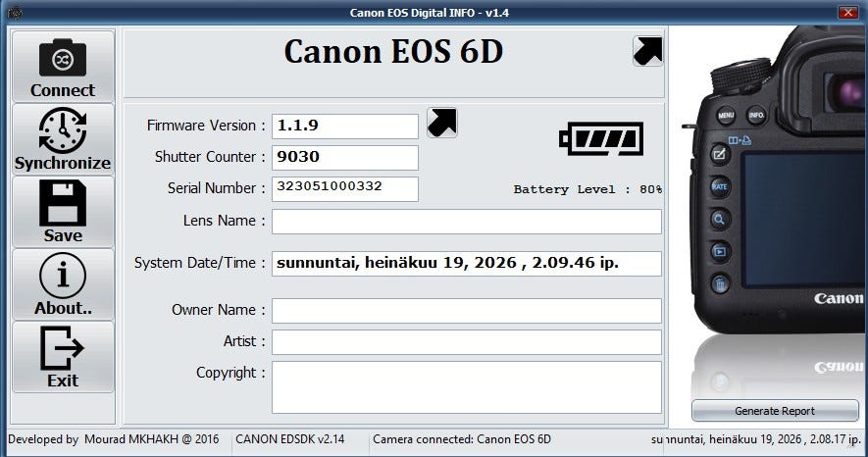Click the arrow icon beside camera model name
Viewport: 868px width, 457px height.
pos(647,51)
